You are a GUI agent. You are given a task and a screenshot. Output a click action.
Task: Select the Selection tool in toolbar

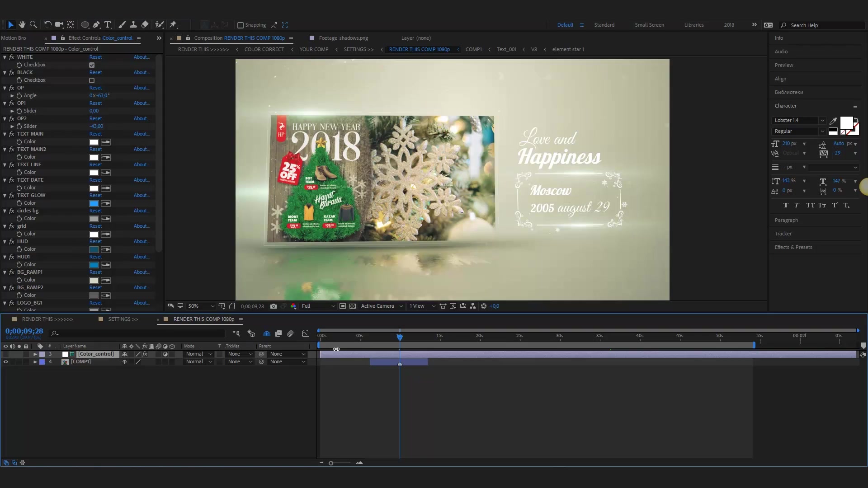[10, 24]
